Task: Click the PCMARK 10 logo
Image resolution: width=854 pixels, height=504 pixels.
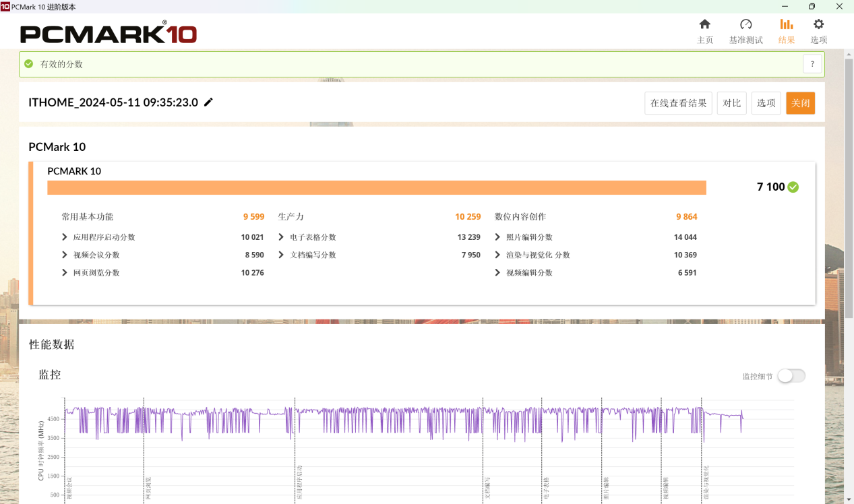Action: coord(109,32)
